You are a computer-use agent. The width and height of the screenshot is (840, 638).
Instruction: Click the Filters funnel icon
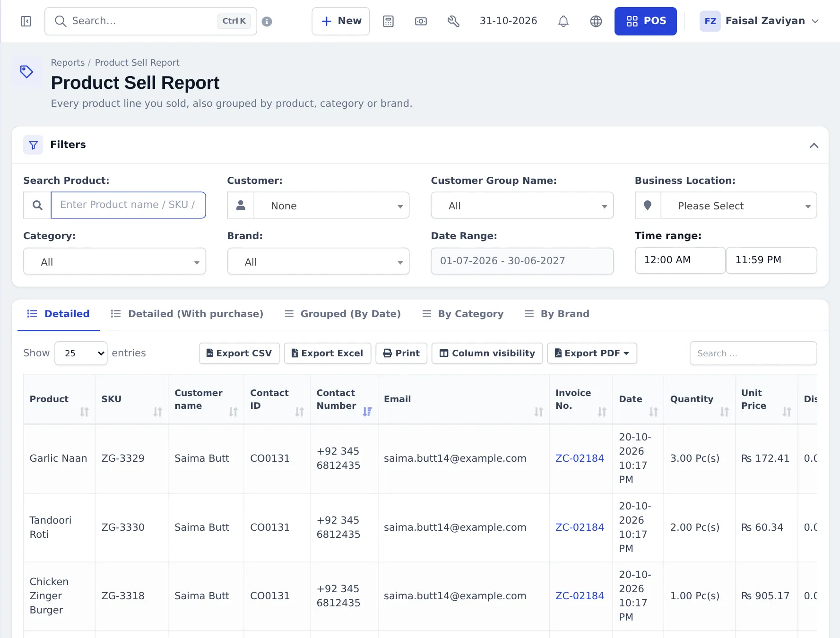(x=33, y=145)
